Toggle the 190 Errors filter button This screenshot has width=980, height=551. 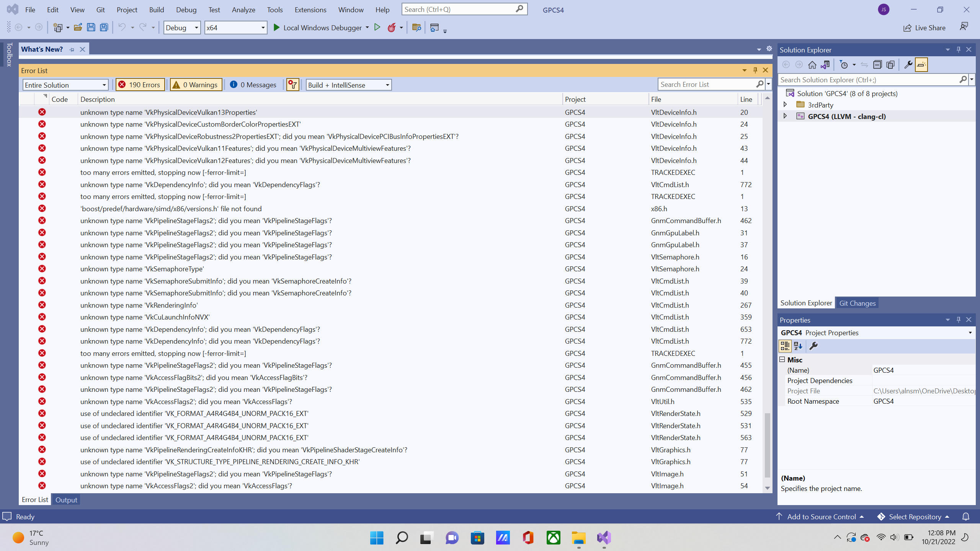[x=140, y=85]
